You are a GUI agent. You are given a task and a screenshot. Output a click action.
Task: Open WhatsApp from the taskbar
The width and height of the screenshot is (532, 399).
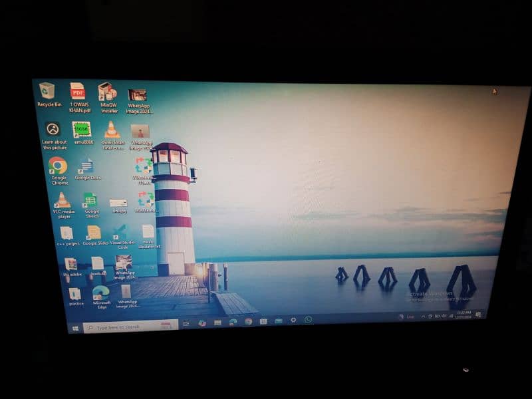(308, 320)
